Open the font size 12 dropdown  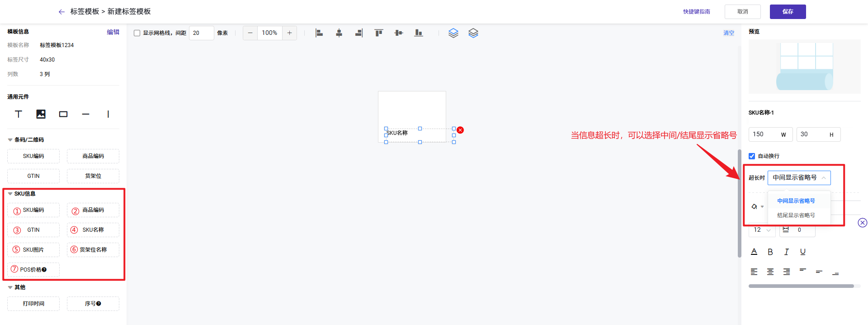click(762, 230)
